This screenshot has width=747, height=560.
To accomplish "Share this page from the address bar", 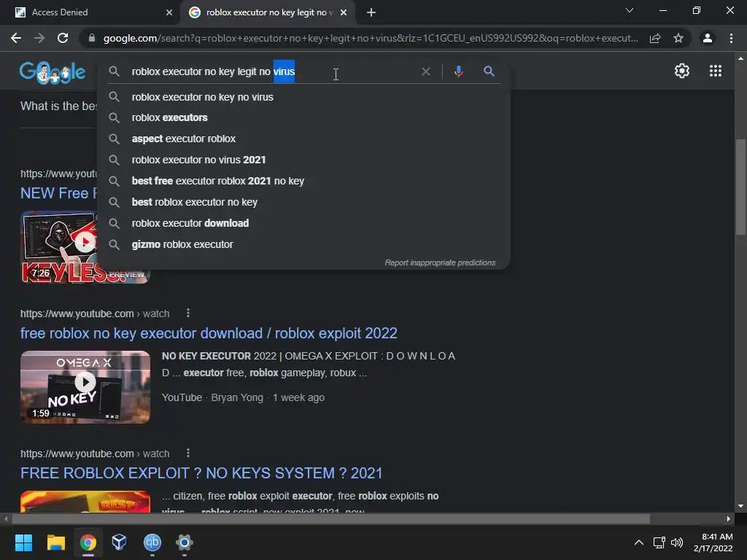I will pyautogui.click(x=655, y=38).
